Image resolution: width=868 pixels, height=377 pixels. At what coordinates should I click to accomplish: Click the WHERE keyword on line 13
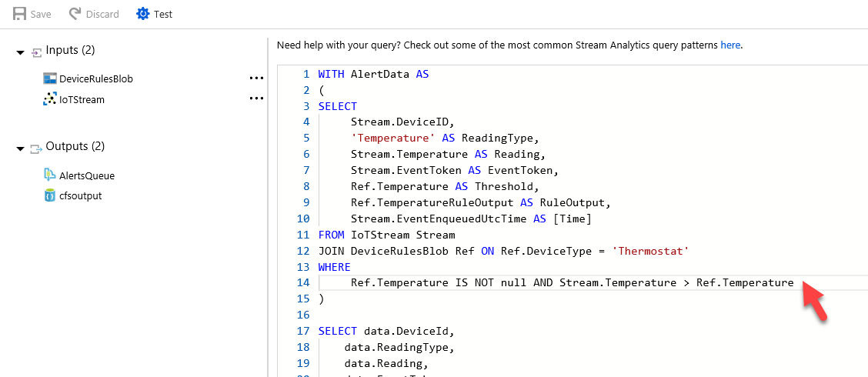point(335,267)
